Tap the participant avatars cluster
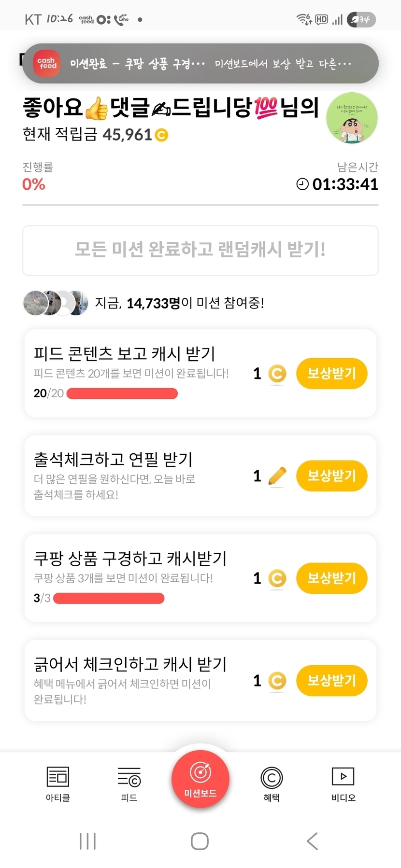The height and width of the screenshot is (868, 401). (56, 303)
